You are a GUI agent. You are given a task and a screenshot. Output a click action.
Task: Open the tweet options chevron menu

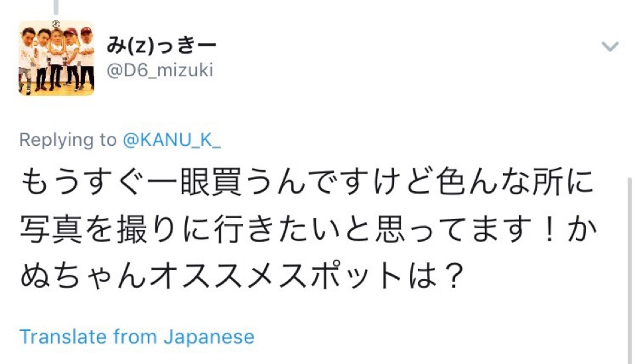tap(609, 46)
